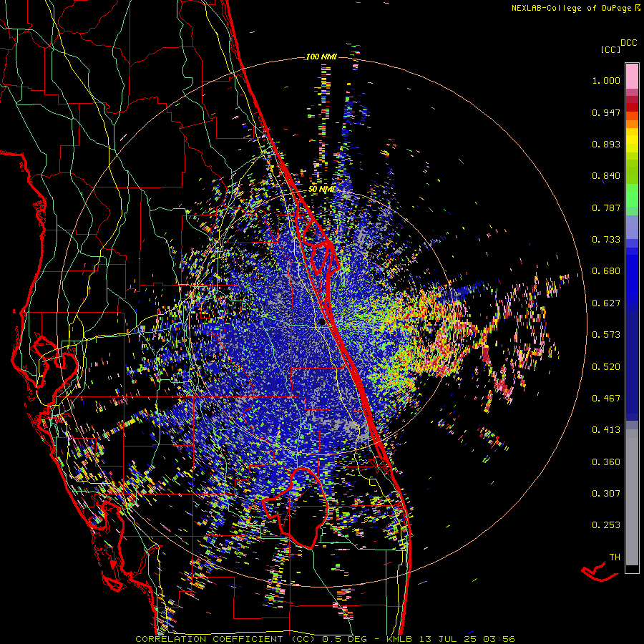
Task: Click the black radar site marker at center
Action: [321, 323]
